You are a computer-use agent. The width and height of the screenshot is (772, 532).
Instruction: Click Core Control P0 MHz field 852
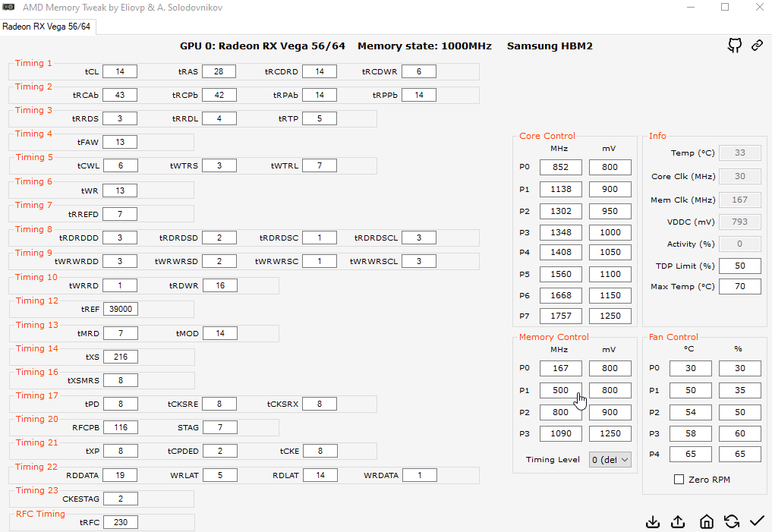tap(561, 167)
